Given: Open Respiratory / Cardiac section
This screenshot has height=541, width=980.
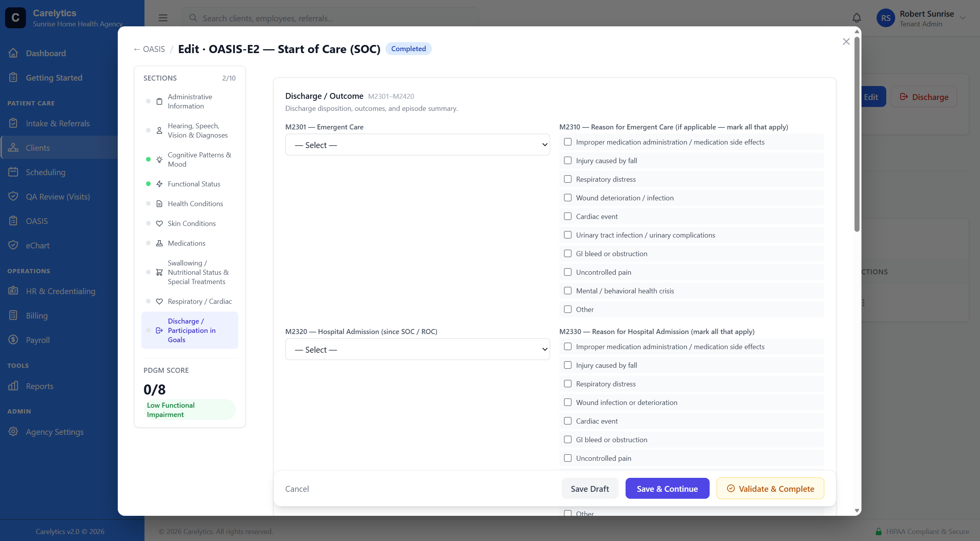Looking at the screenshot, I should (x=189, y=302).
